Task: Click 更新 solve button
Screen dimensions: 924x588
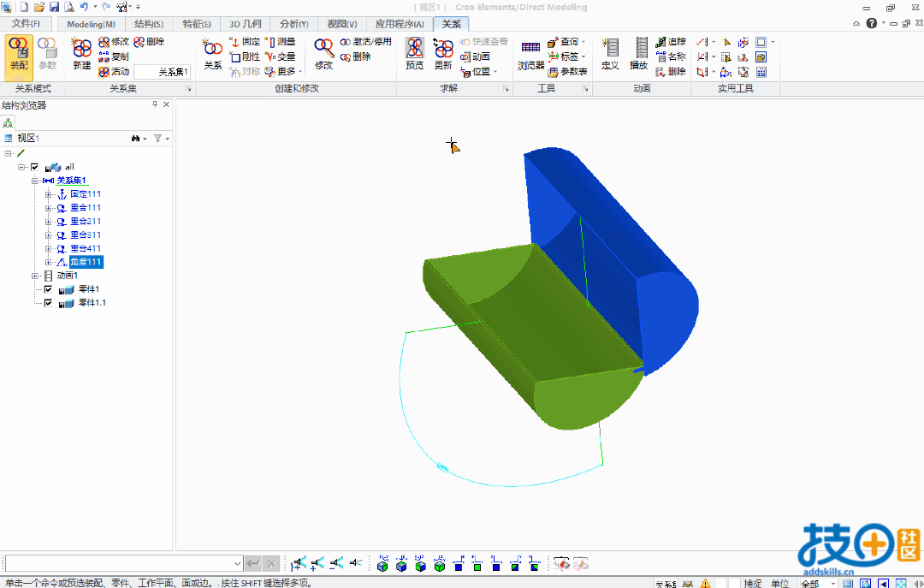Action: (443, 54)
